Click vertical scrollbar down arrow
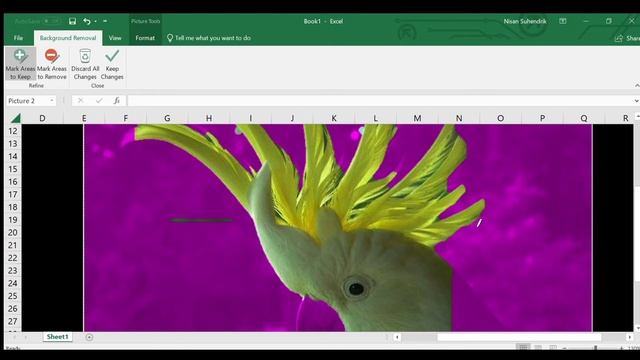 pyautogui.click(x=637, y=328)
